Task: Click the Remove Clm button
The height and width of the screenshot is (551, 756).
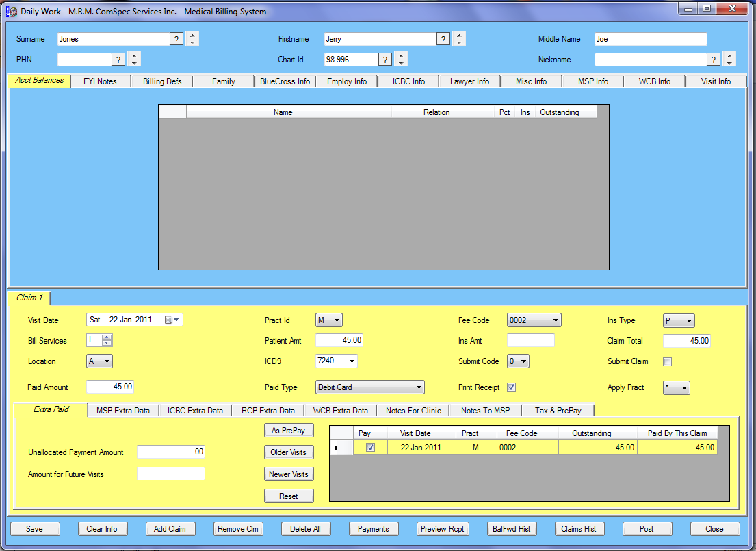Action: pos(237,529)
